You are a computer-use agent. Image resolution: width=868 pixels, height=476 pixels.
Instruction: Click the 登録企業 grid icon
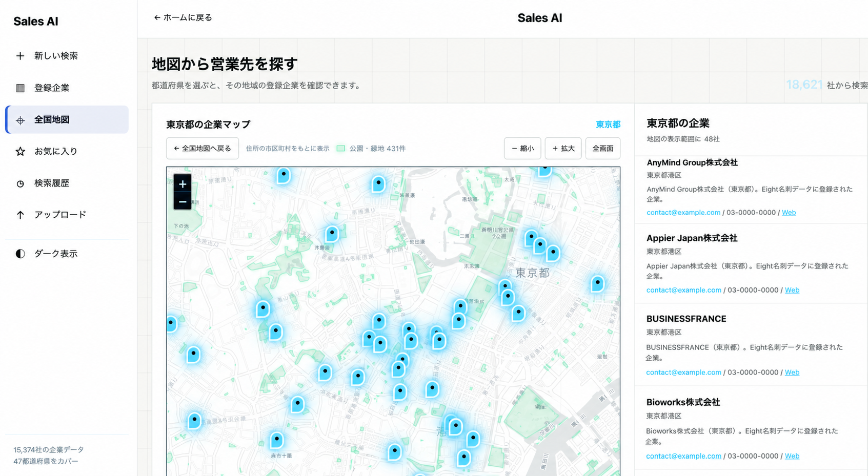tap(20, 88)
